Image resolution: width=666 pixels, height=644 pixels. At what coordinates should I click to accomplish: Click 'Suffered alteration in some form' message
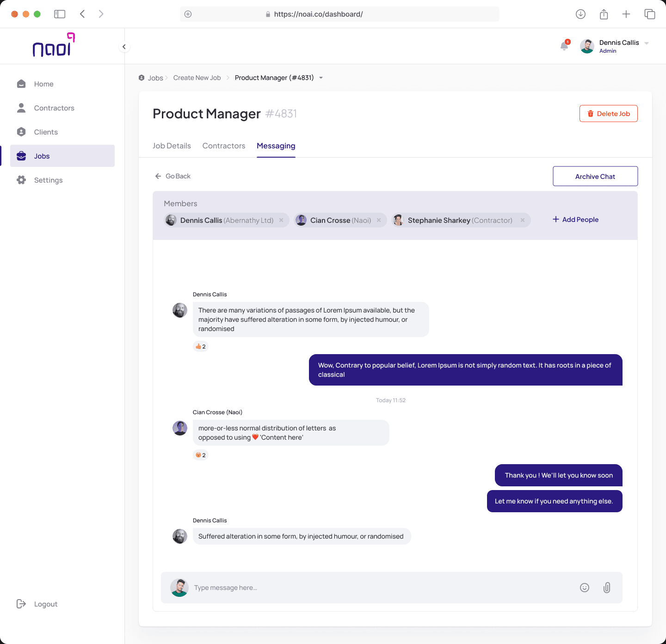(302, 536)
